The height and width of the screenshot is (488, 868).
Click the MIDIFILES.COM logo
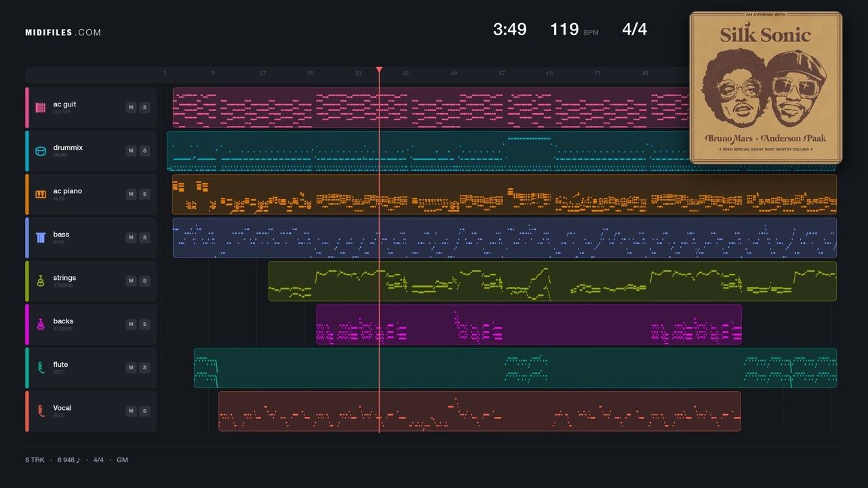coord(63,33)
